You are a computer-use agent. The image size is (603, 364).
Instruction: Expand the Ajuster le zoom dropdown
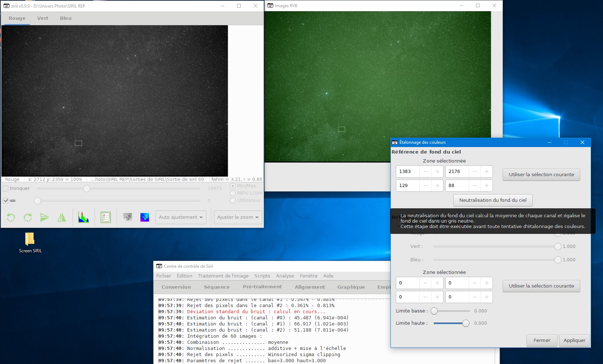pos(238,217)
